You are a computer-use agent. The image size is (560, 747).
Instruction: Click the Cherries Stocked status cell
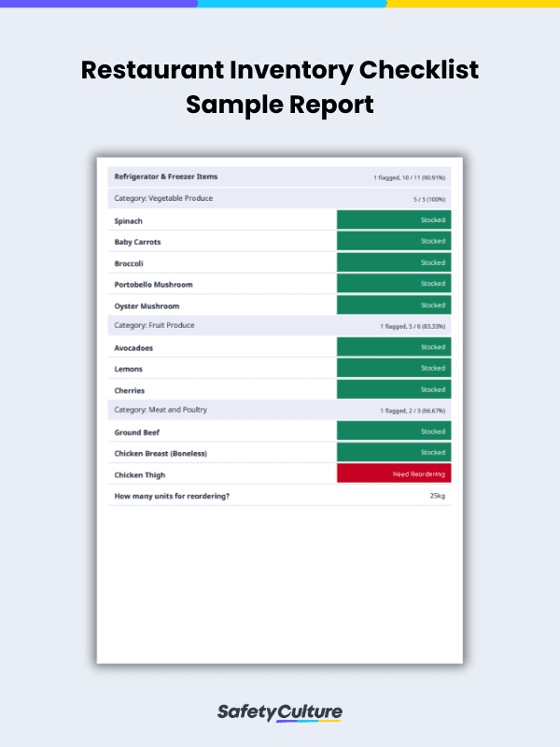pos(393,390)
